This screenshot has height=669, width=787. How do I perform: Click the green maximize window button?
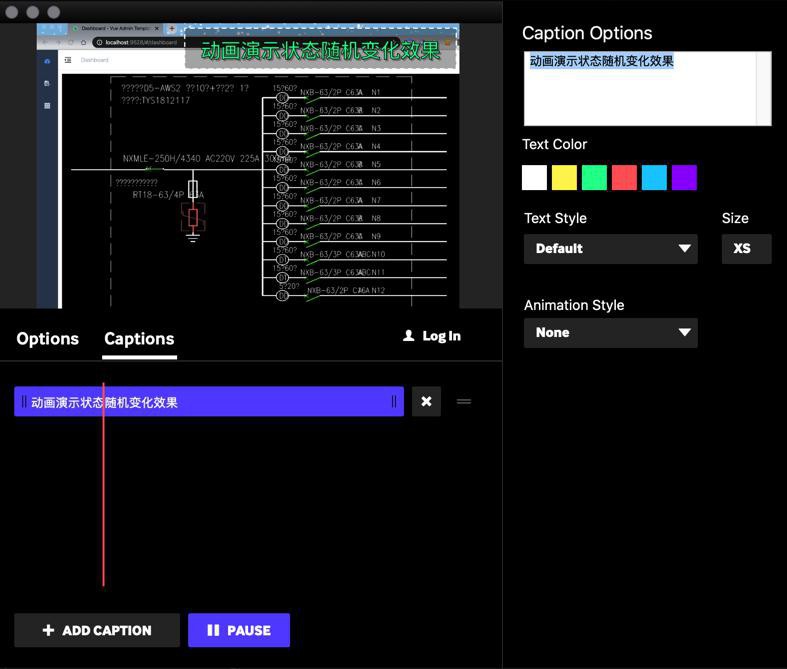(54, 12)
